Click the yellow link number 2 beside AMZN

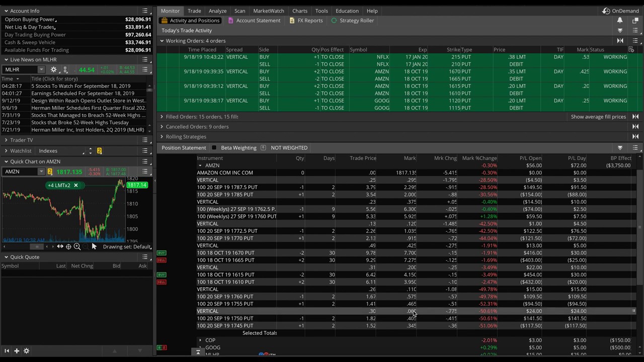tap(50, 172)
